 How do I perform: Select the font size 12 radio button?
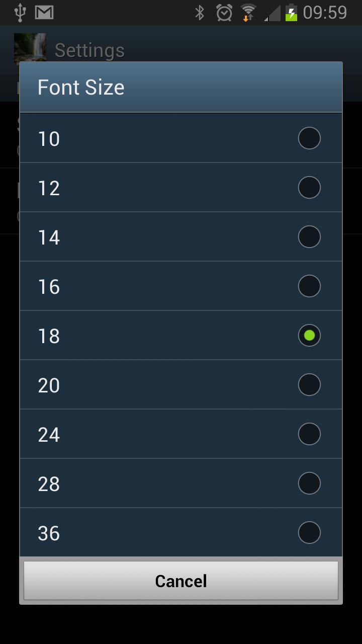click(309, 188)
